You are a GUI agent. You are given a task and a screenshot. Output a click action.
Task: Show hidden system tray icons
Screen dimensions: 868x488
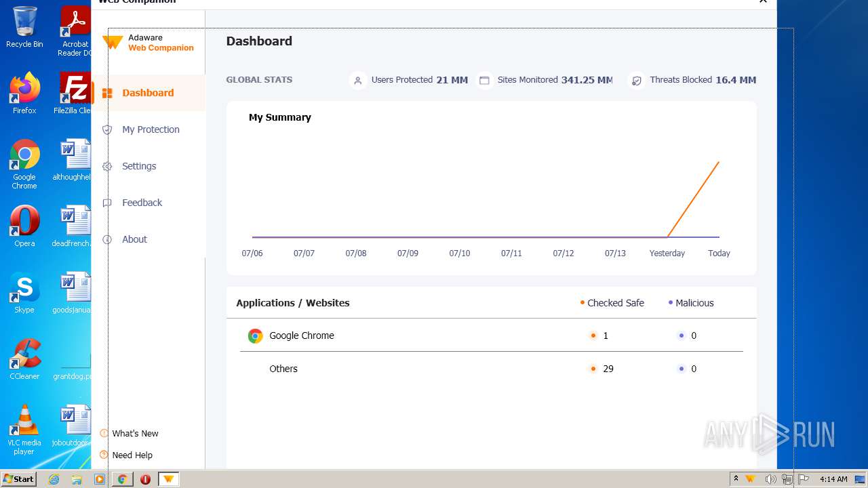click(x=736, y=479)
